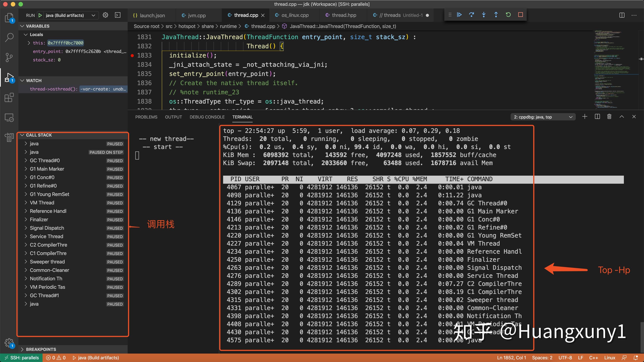Toggle the breakpoint at line 1833
This screenshot has width=644, height=362.
(132, 56)
